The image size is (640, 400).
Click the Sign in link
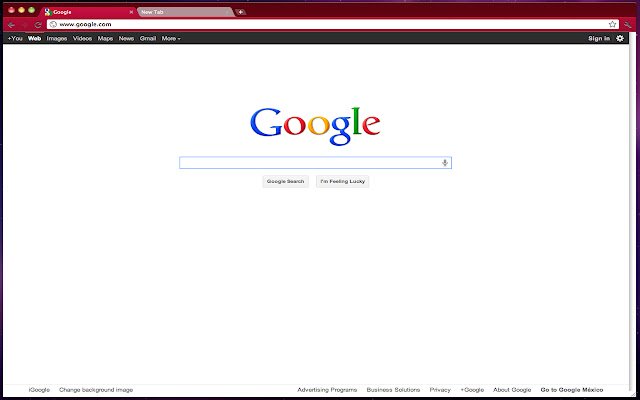[599, 38]
